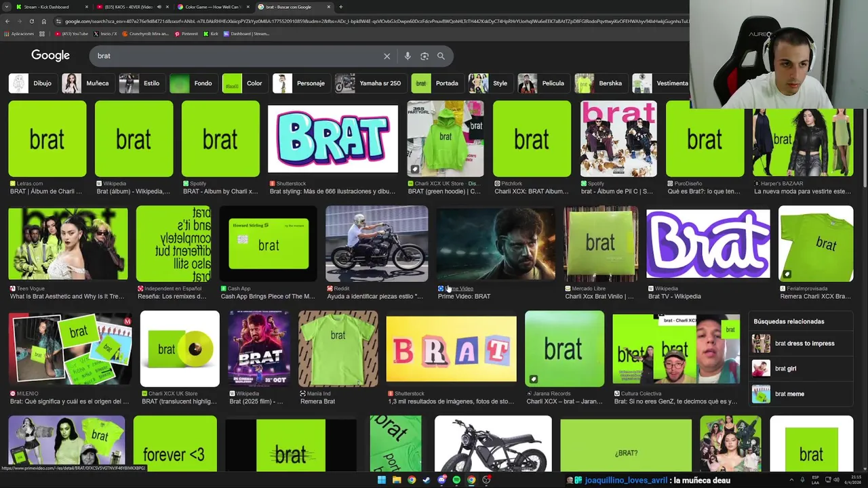Image resolution: width=868 pixels, height=488 pixels.
Task: Open the Kick bookmark
Action: pyautogui.click(x=211, y=33)
